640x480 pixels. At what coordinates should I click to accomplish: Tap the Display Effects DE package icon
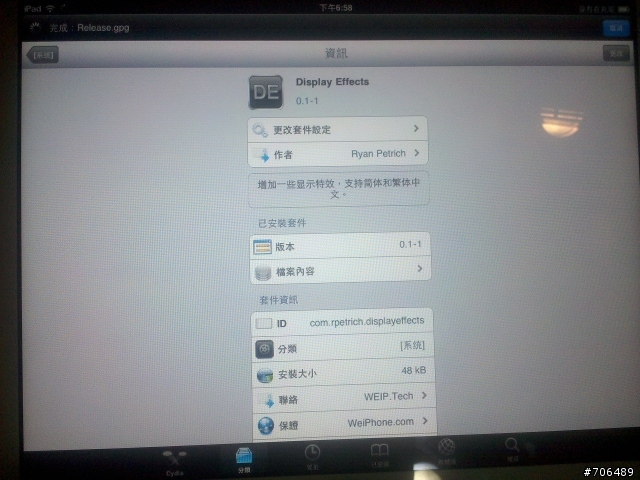[x=266, y=92]
